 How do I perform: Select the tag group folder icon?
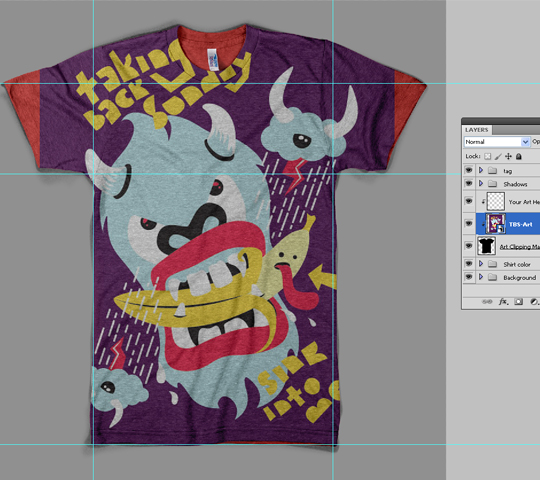492,170
